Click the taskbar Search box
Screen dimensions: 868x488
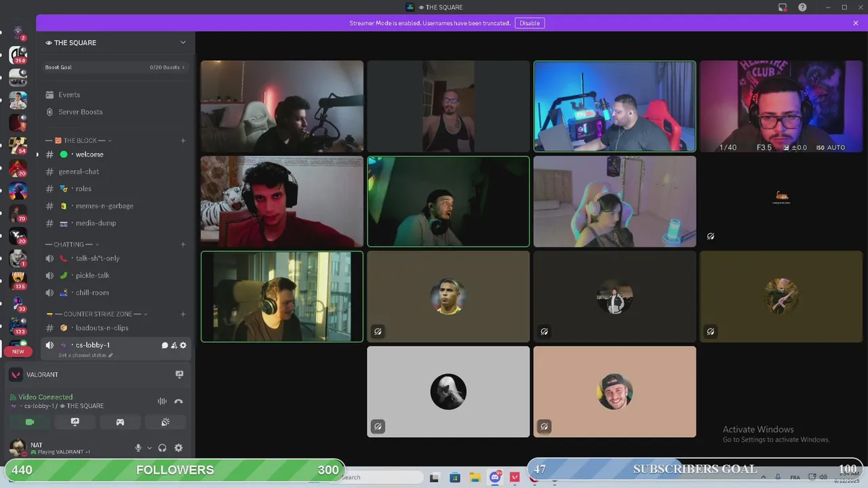click(x=376, y=477)
